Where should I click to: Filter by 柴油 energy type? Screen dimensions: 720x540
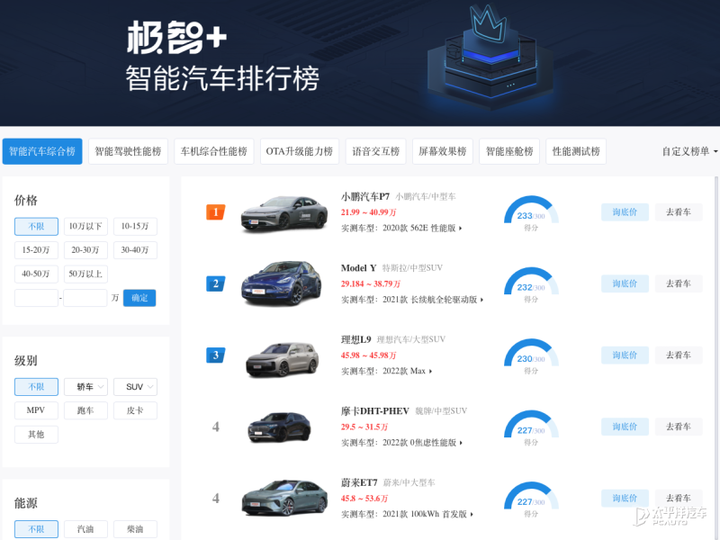tap(135, 529)
